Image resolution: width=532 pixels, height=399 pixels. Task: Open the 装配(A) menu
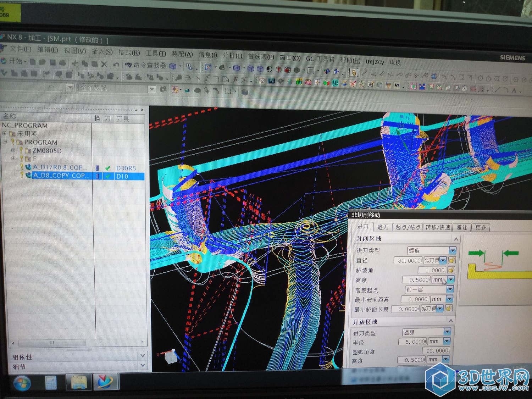pyautogui.click(x=182, y=54)
